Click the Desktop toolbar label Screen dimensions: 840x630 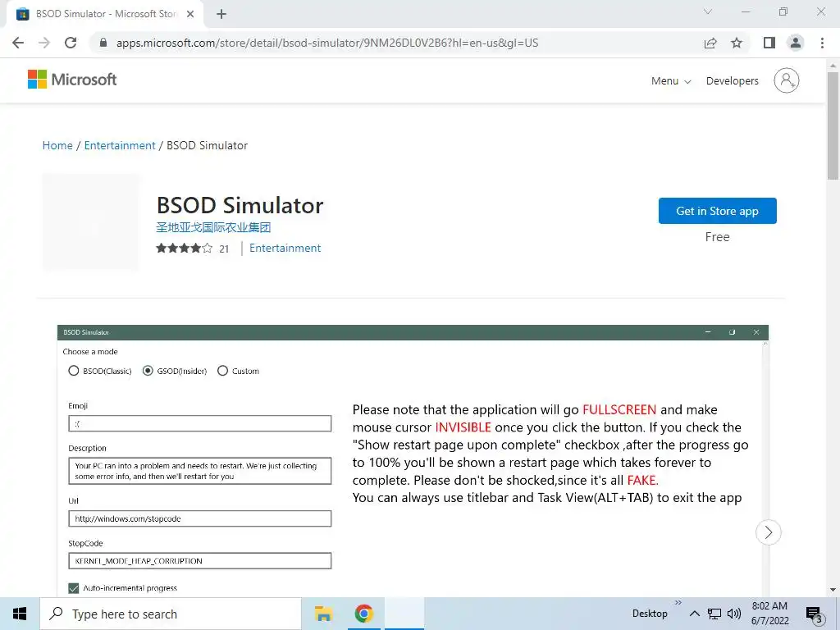[650, 614]
